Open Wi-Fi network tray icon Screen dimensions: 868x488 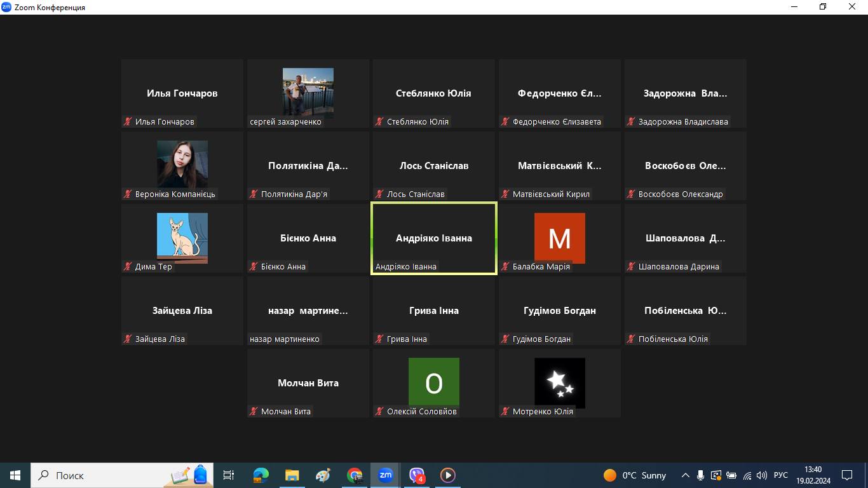(747, 475)
